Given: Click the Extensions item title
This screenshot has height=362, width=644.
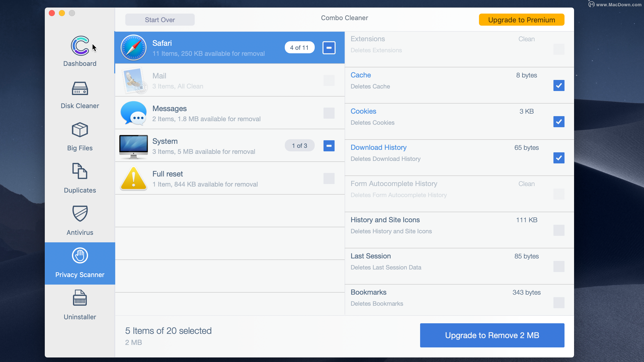Looking at the screenshot, I should 368,39.
